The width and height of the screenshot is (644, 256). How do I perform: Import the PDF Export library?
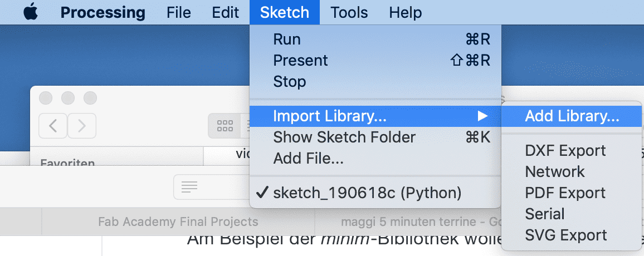(565, 193)
